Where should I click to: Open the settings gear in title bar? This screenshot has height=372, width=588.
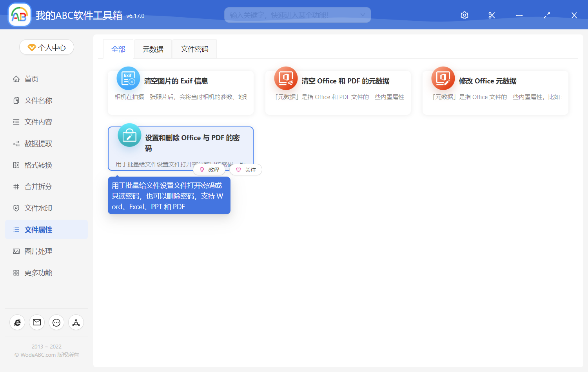click(x=464, y=15)
